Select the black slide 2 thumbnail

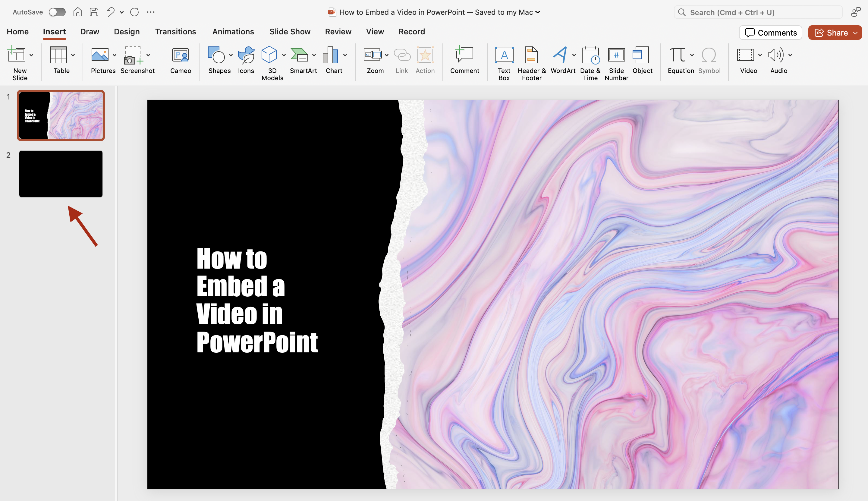(61, 174)
